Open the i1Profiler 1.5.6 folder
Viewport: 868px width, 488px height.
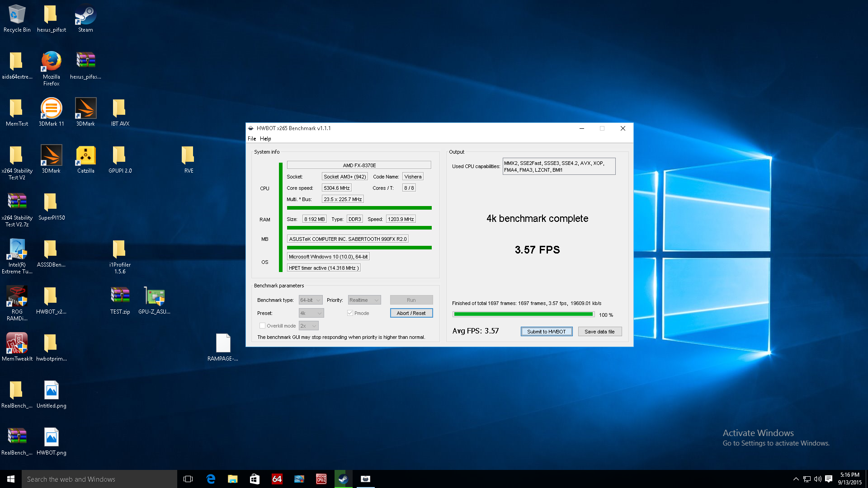tap(120, 256)
